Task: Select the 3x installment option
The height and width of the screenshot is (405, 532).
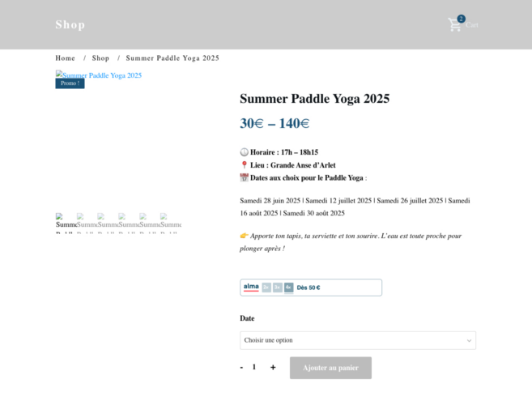Action: pyautogui.click(x=278, y=288)
